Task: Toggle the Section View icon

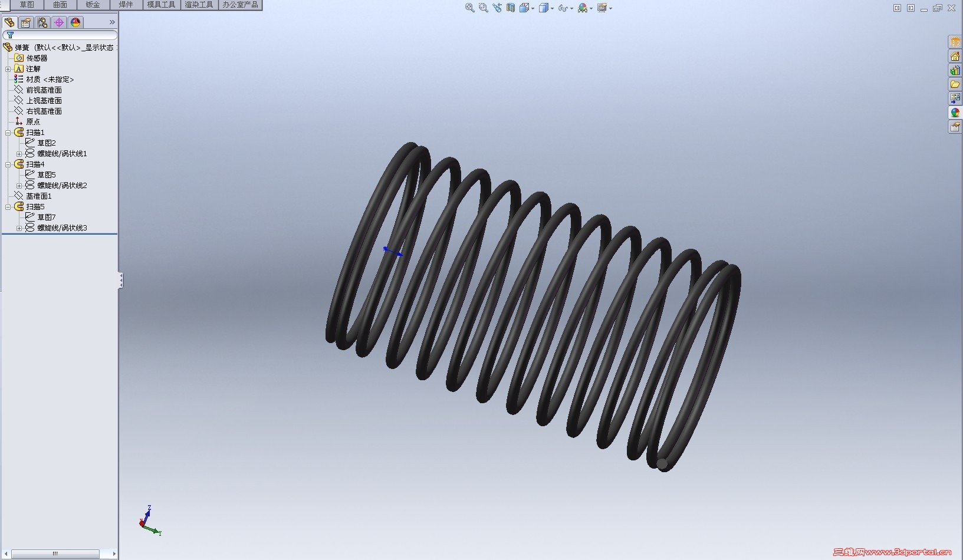Action: 511,8
